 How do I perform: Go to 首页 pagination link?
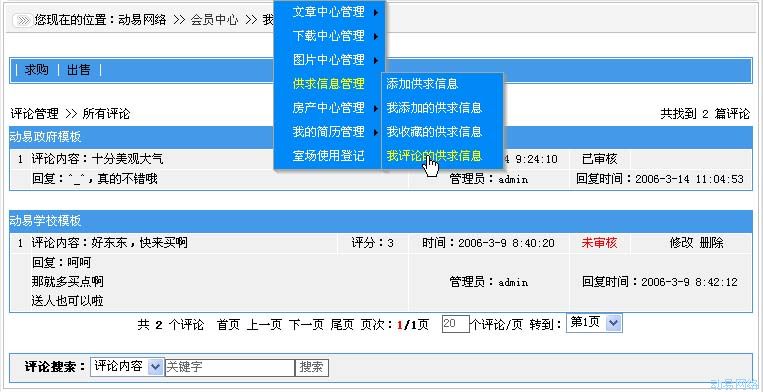click(228, 325)
